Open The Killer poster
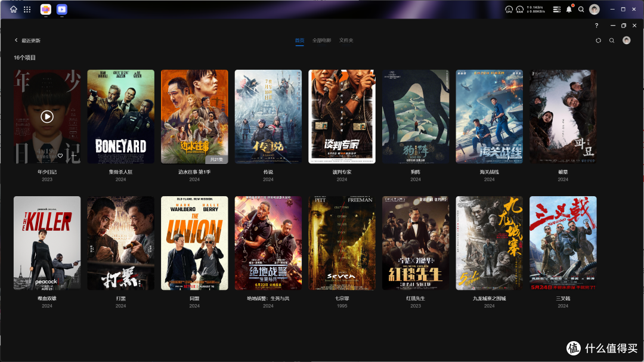 [x=47, y=243]
